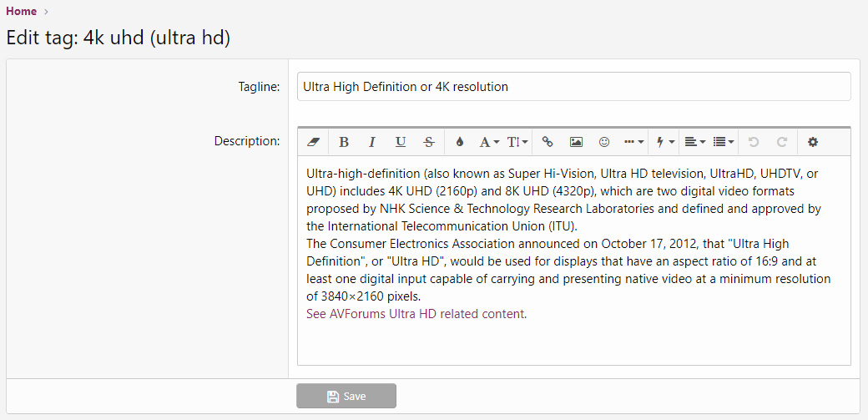
Task: Open the lightning bolt options menu
Action: tap(664, 142)
